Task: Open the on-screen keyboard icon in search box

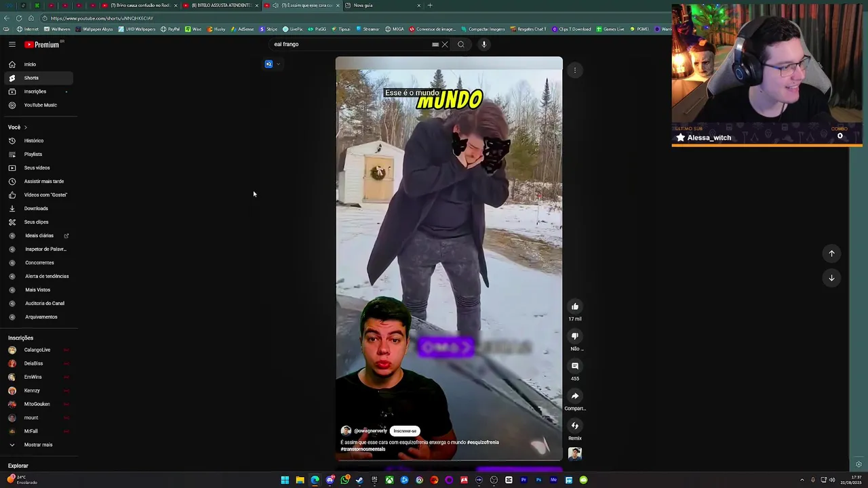Action: (x=435, y=44)
